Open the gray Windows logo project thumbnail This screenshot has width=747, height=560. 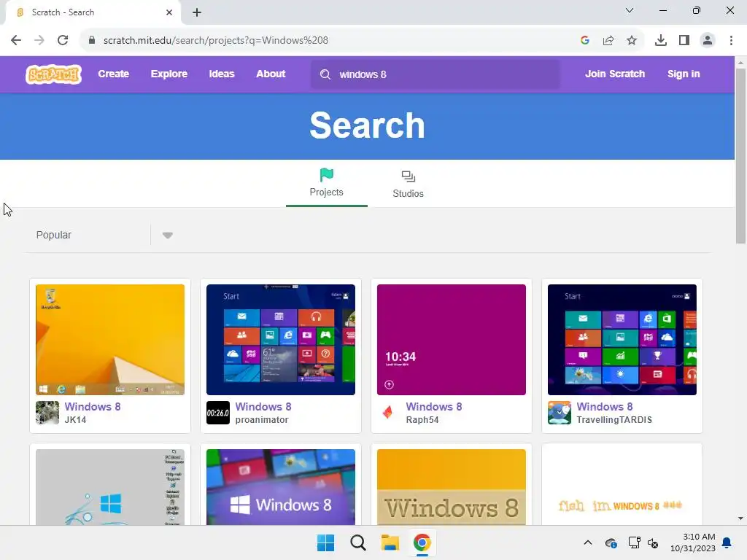click(x=110, y=487)
